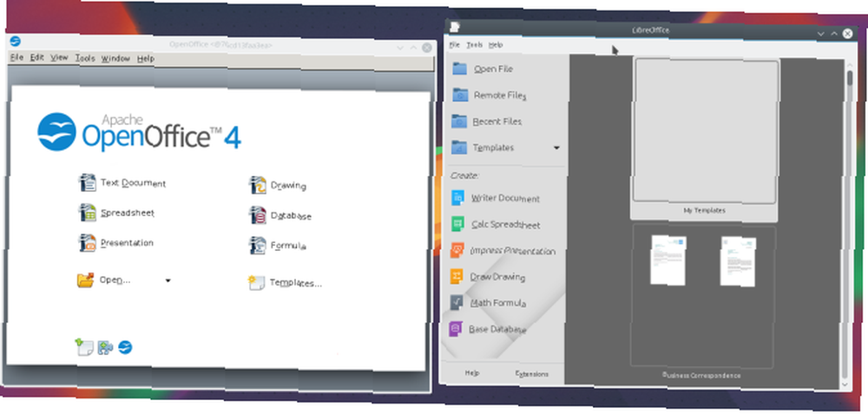Open the Tools menu in OpenOffice

(x=85, y=58)
